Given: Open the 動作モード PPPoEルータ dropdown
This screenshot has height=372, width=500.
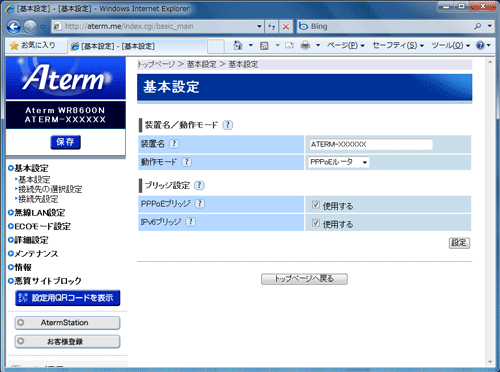Looking at the screenshot, I should click(x=338, y=162).
